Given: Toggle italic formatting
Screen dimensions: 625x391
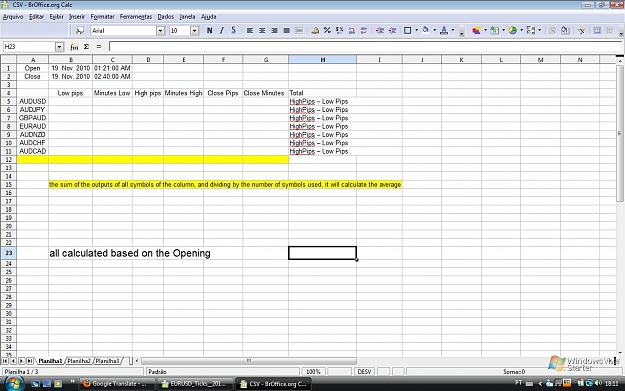Looking at the screenshot, I should pyautogui.click(x=222, y=30).
